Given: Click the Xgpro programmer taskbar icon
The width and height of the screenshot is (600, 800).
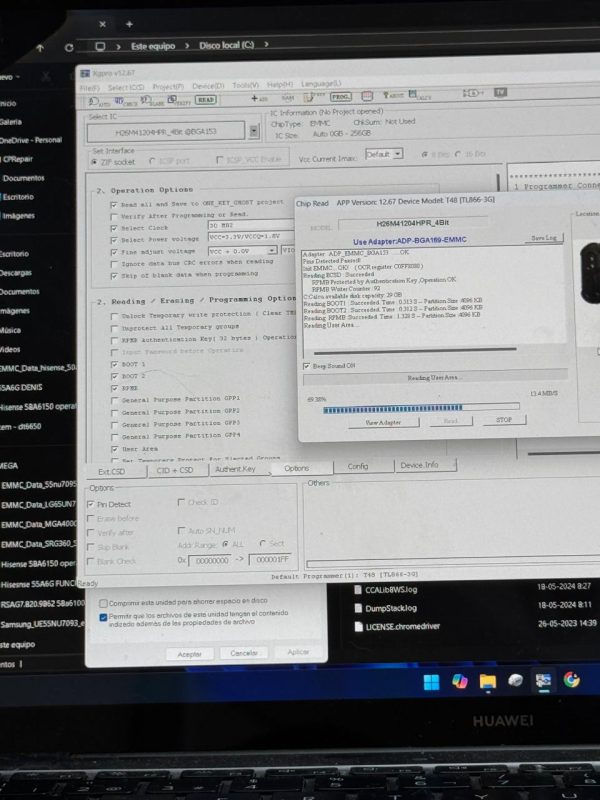Looking at the screenshot, I should 543,680.
